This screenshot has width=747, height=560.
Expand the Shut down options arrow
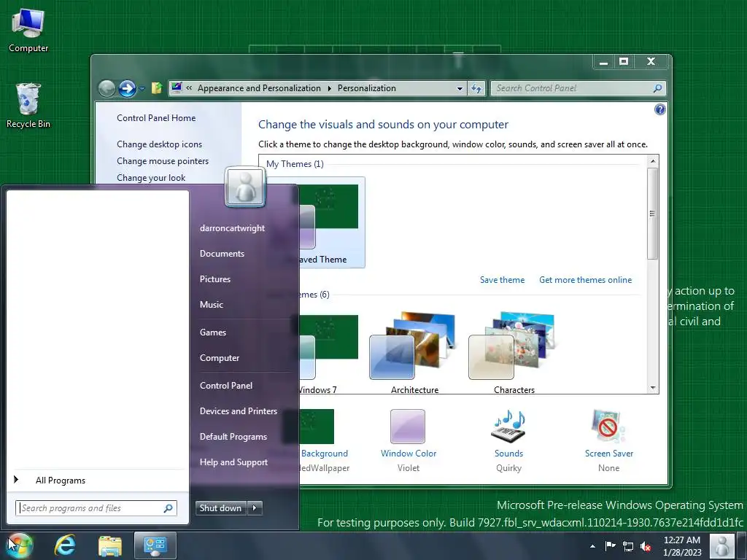tap(255, 508)
